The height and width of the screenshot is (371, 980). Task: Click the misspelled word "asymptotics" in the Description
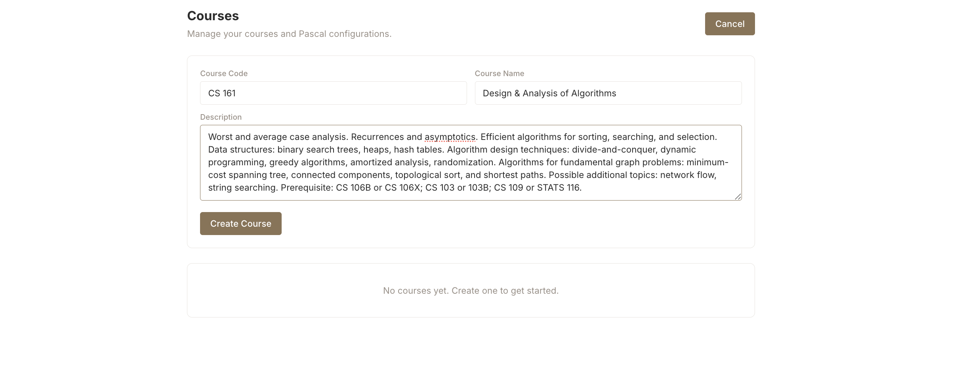[x=450, y=137]
